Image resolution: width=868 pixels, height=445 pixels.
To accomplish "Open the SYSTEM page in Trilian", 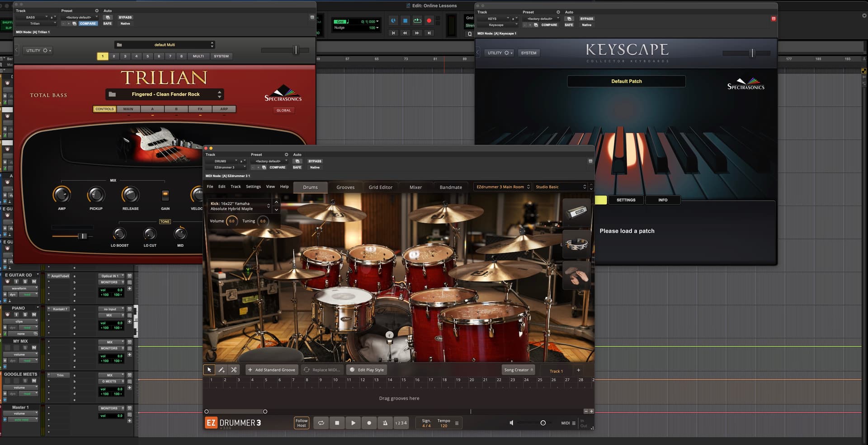I will point(221,56).
